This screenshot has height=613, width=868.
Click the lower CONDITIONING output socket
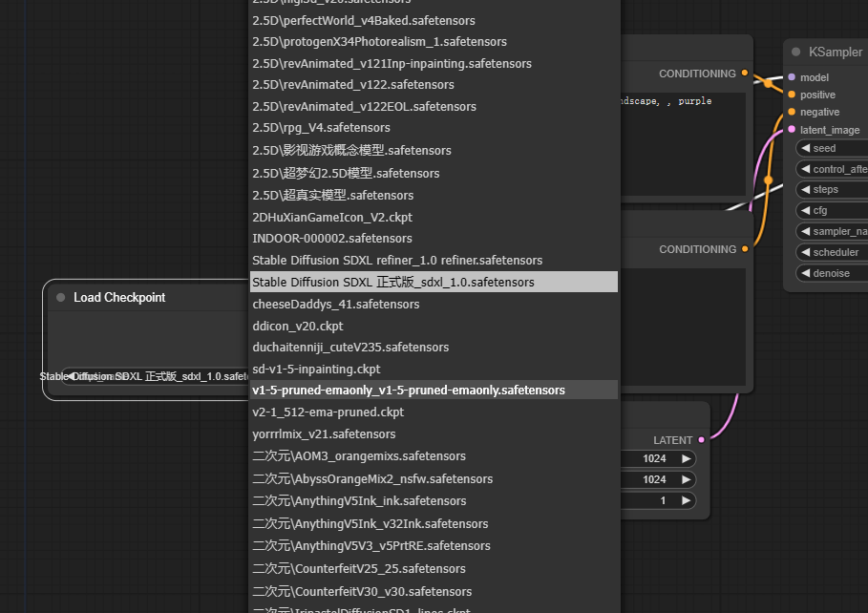(x=745, y=249)
